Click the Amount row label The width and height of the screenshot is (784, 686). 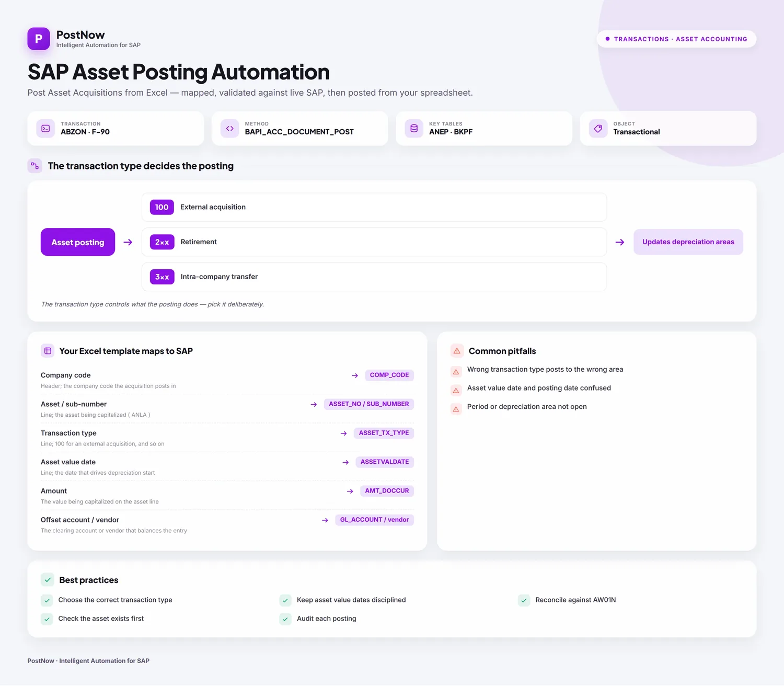tap(54, 491)
